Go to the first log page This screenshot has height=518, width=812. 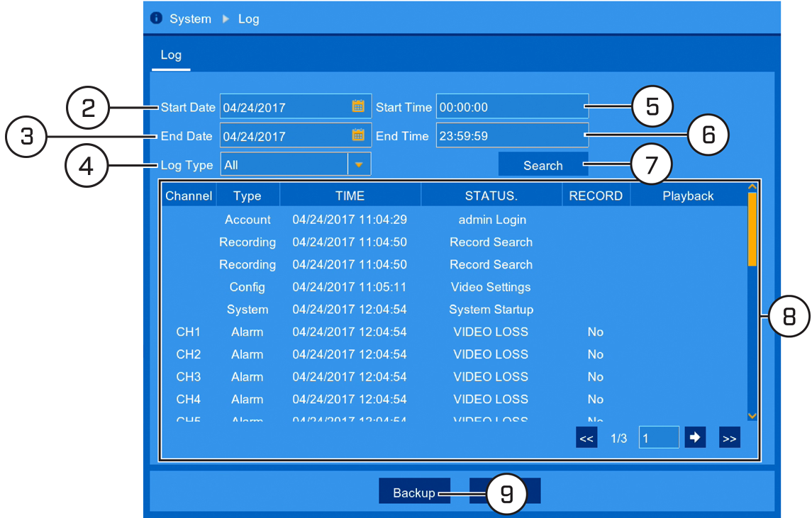(586, 438)
